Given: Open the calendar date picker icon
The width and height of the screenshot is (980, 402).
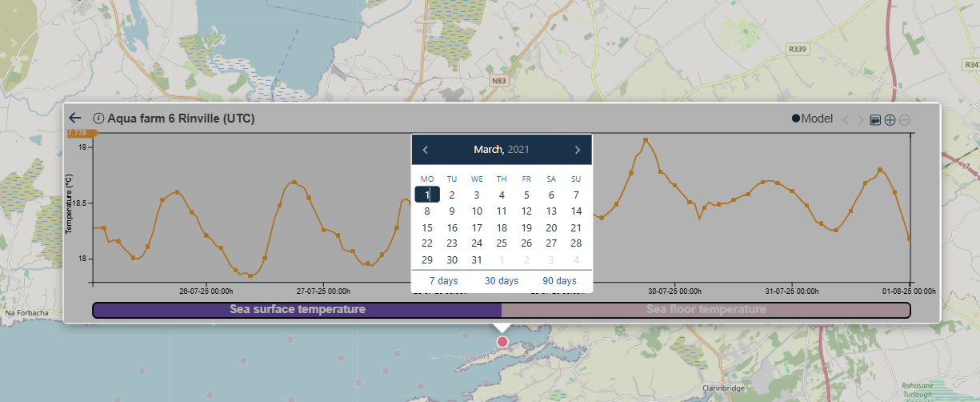Looking at the screenshot, I should [x=875, y=120].
